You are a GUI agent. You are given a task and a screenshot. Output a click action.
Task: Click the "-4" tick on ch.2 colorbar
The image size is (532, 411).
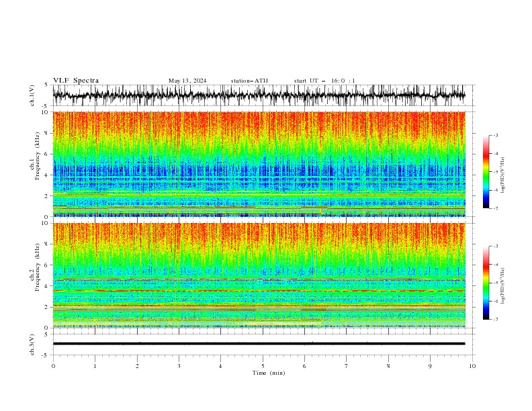tap(495, 265)
